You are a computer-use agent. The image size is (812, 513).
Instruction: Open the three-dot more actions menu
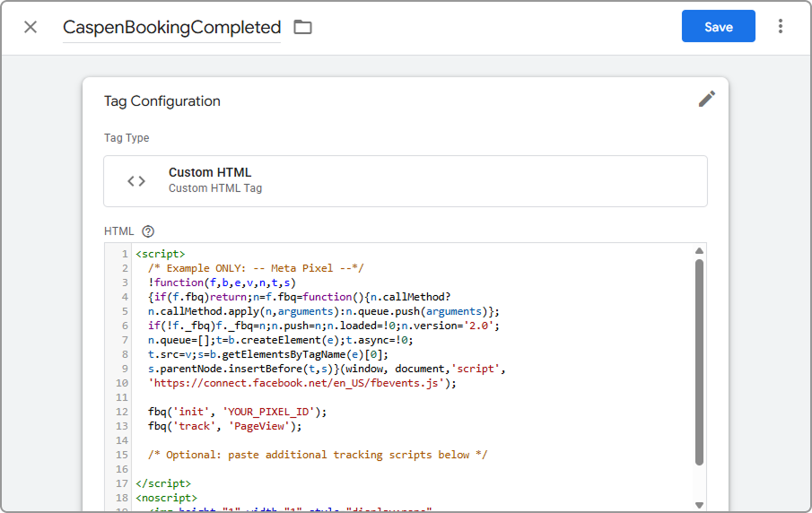781,27
